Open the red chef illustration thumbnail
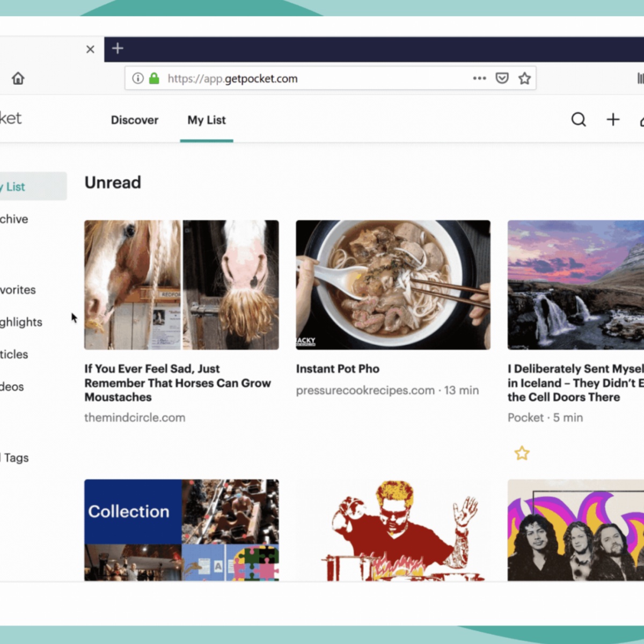Image resolution: width=644 pixels, height=644 pixels. [x=393, y=530]
